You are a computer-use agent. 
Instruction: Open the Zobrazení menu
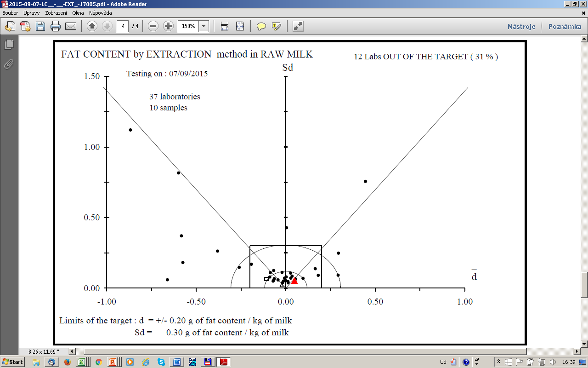click(57, 13)
